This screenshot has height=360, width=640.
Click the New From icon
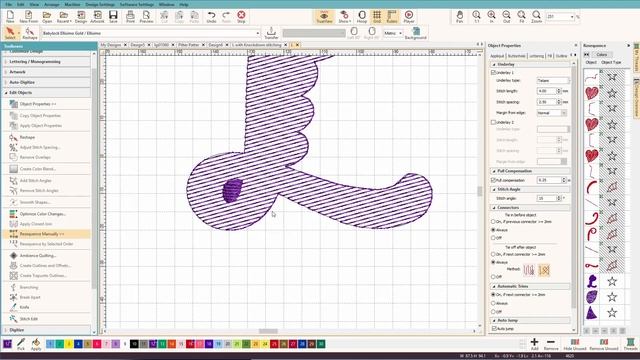point(29,17)
